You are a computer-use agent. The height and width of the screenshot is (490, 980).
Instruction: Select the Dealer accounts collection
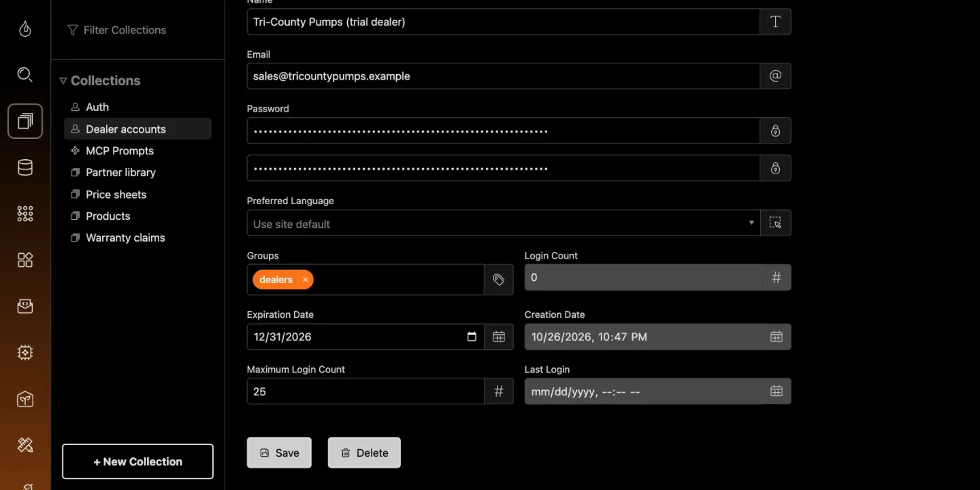(137, 129)
